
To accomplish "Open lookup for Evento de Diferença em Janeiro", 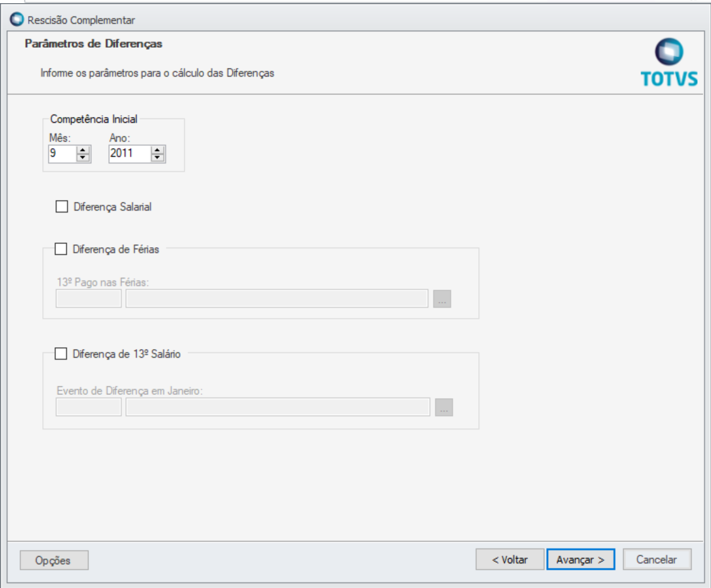I will pyautogui.click(x=444, y=408).
